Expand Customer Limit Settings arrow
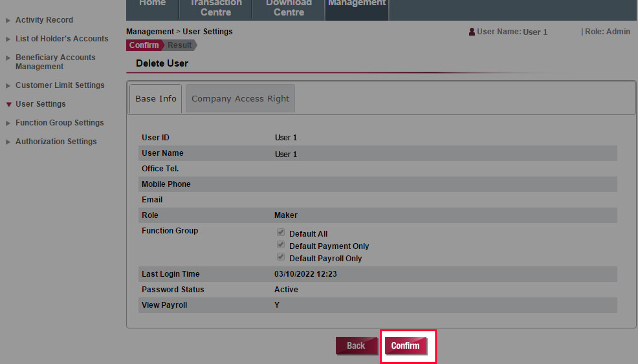 click(8, 85)
